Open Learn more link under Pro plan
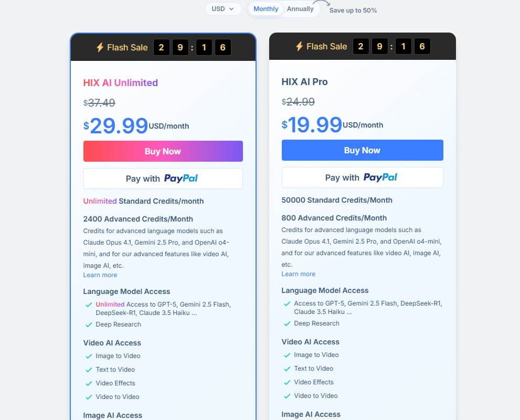 click(299, 274)
